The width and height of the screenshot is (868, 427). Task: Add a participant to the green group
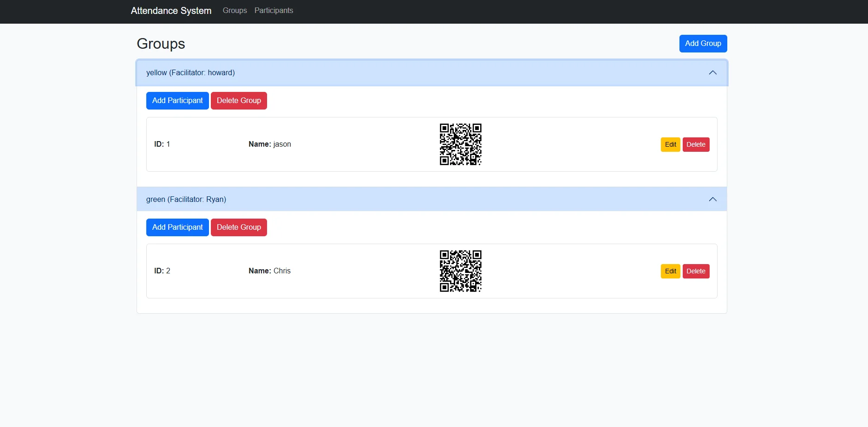click(177, 227)
